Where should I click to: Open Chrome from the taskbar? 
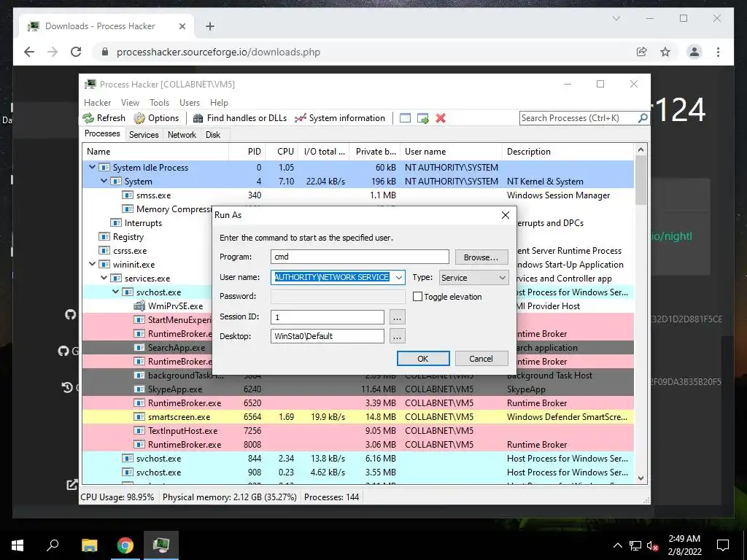(125, 545)
